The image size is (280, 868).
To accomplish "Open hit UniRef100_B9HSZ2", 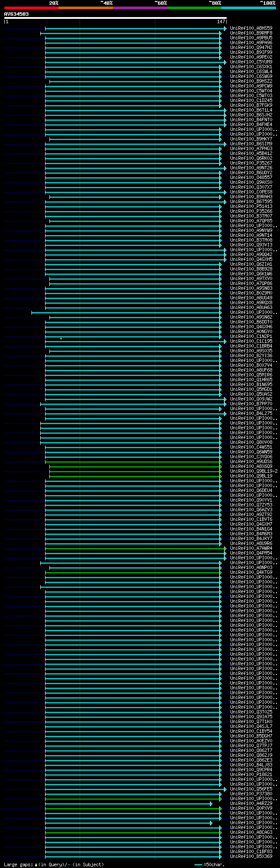I will tap(251, 81).
